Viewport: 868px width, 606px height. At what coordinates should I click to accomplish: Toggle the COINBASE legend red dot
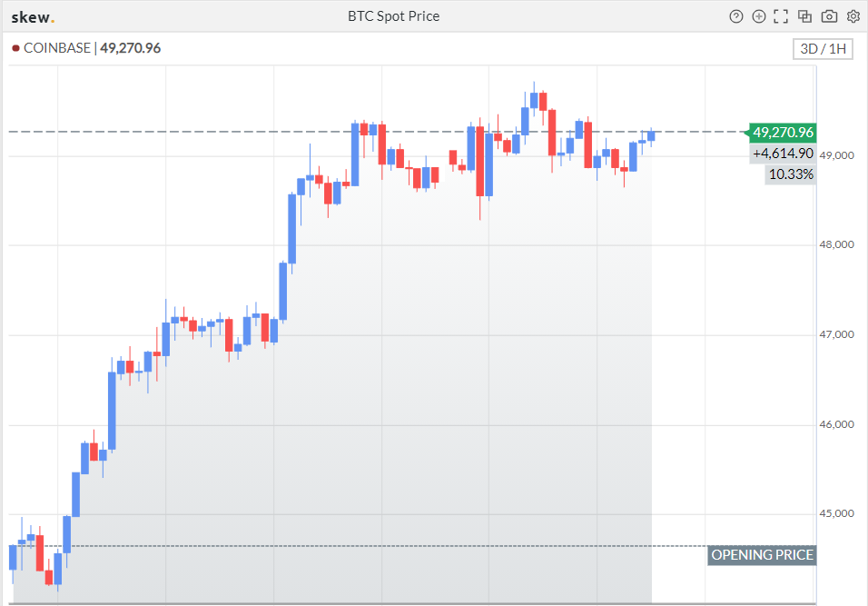(x=16, y=49)
